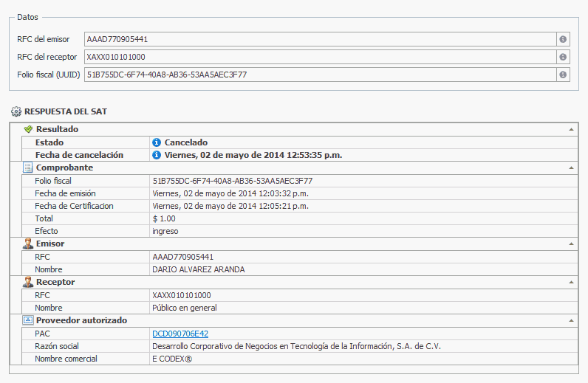The image size is (588, 383).
Task: Click info icon beside RFC del emisor field
Action: [x=563, y=40]
